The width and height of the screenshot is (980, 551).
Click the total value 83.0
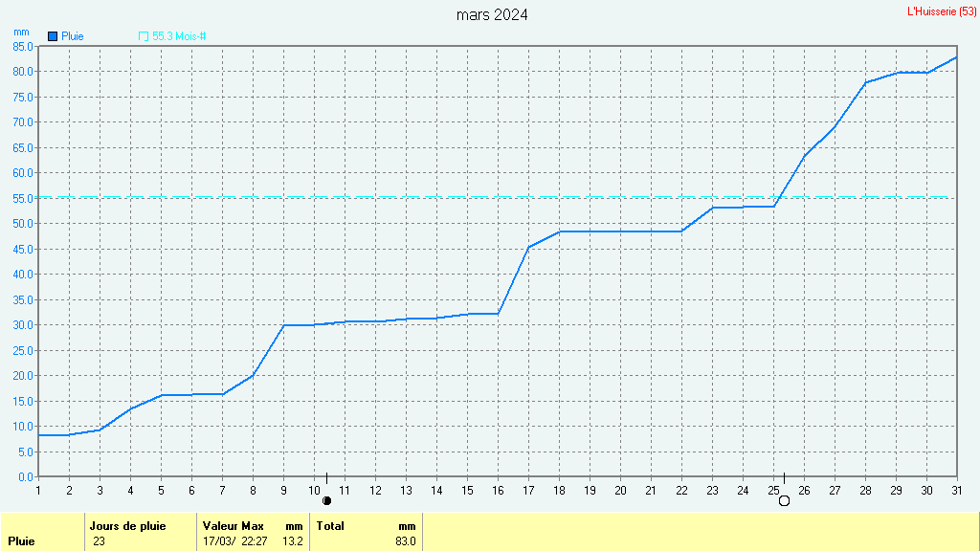(406, 541)
